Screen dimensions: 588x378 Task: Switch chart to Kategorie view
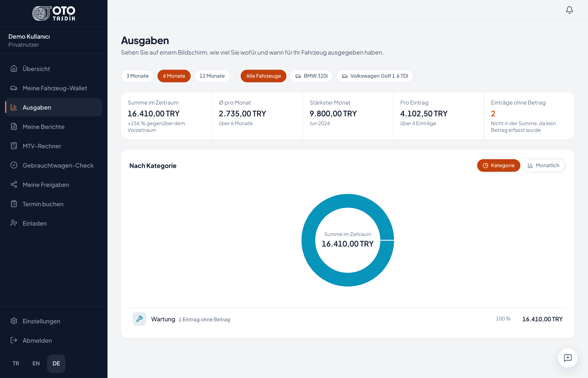(x=499, y=165)
